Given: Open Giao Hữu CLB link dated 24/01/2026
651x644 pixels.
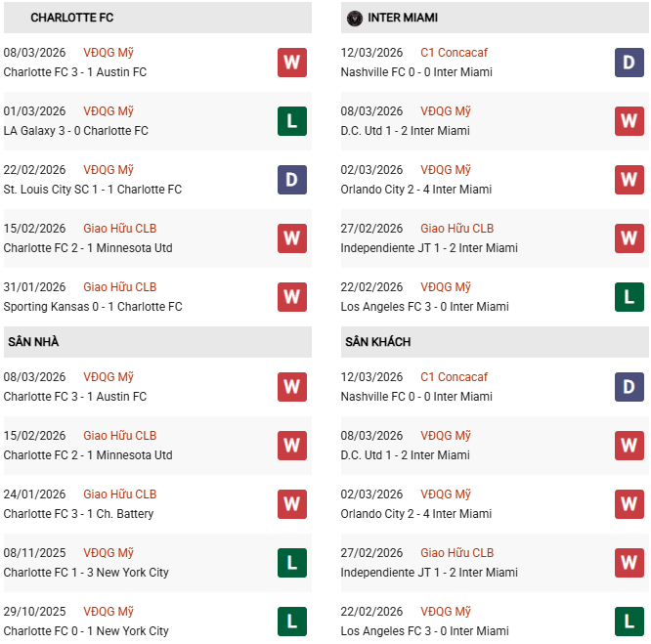Looking at the screenshot, I should [119, 494].
